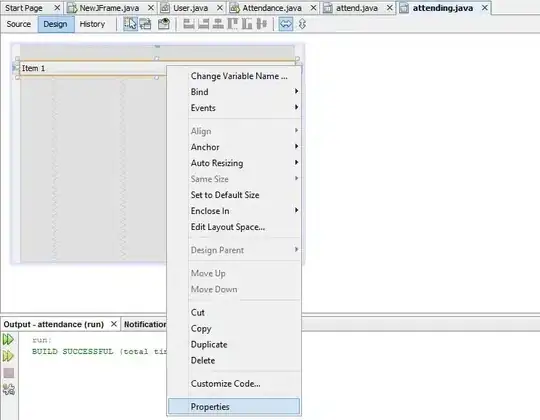The width and height of the screenshot is (540, 420).
Task: Activate the Selection Mode toolbar icon
Action: (130, 24)
